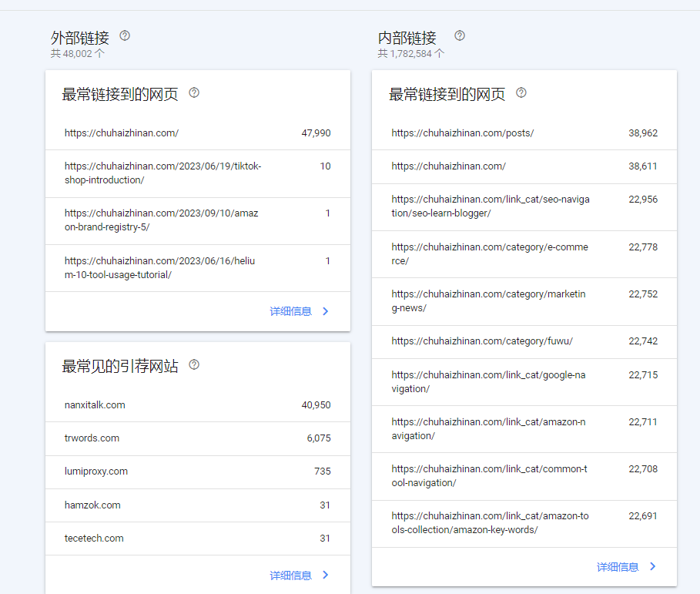Click the 共 1,782,584 个 internal total
700x594 pixels.
(x=411, y=54)
